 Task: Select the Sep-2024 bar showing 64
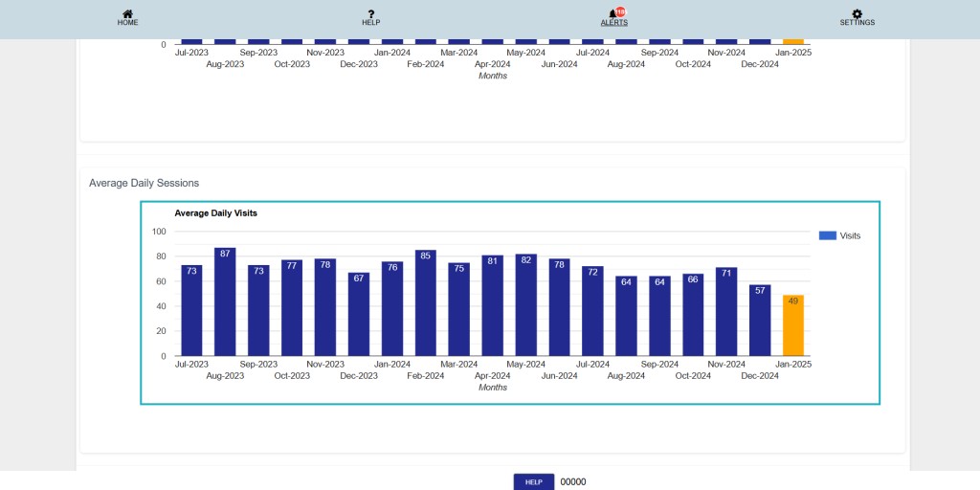[659, 316]
